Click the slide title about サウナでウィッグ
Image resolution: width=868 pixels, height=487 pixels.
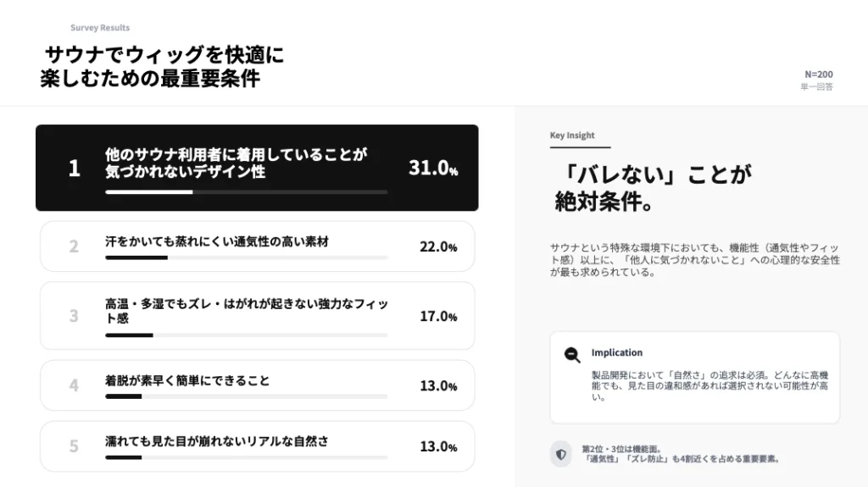[162, 67]
